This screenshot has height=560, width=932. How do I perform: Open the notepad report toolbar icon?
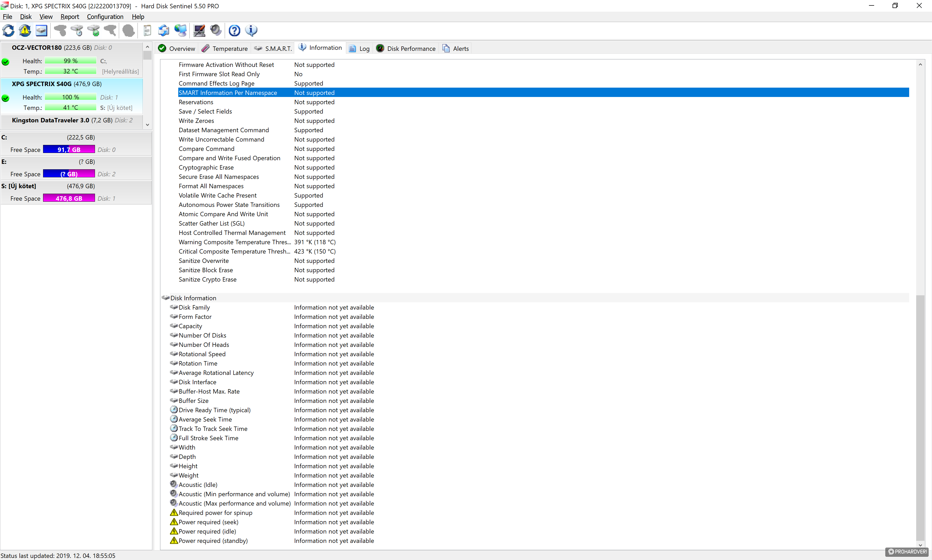coord(147,31)
